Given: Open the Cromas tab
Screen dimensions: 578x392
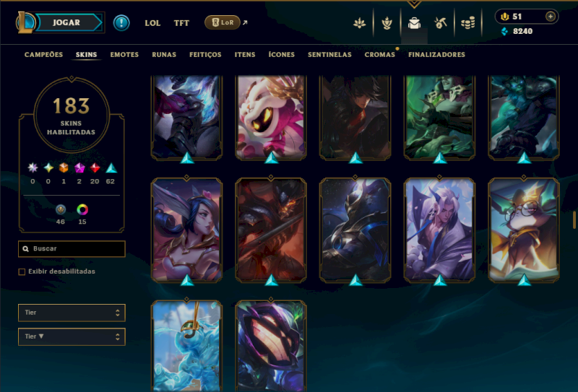Looking at the screenshot, I should [x=380, y=55].
